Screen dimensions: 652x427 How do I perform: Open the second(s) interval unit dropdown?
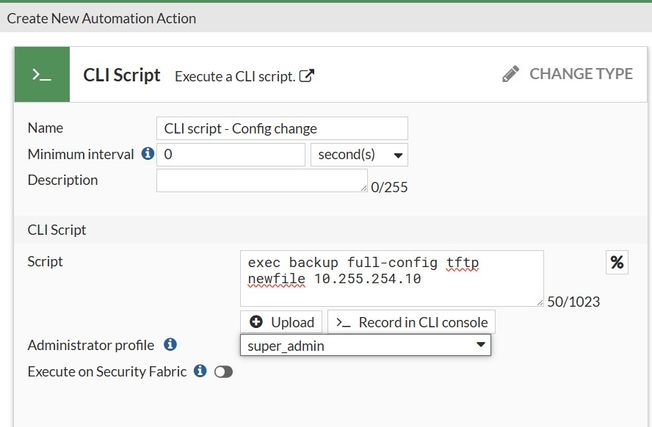pyautogui.click(x=359, y=155)
